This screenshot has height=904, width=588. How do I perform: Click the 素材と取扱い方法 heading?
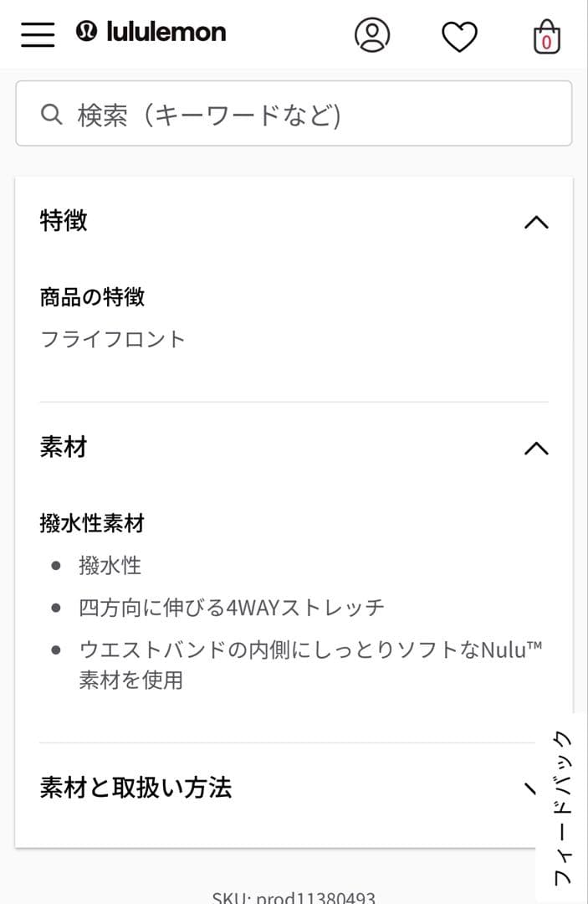coord(135,787)
